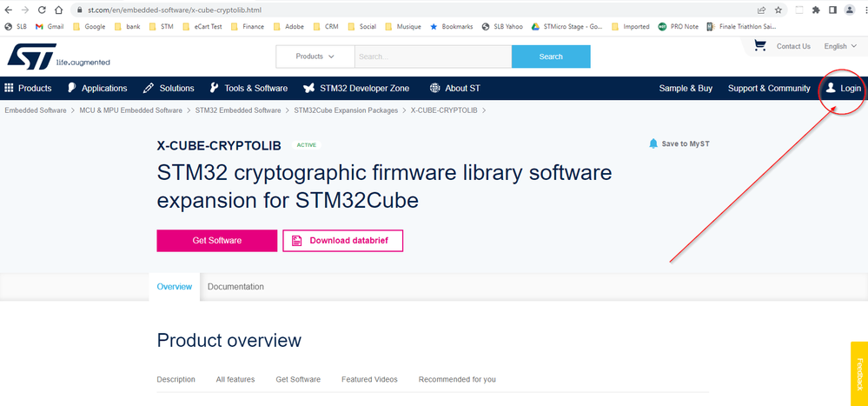868x406 pixels.
Task: Click the Download databrief button
Action: [342, 241]
